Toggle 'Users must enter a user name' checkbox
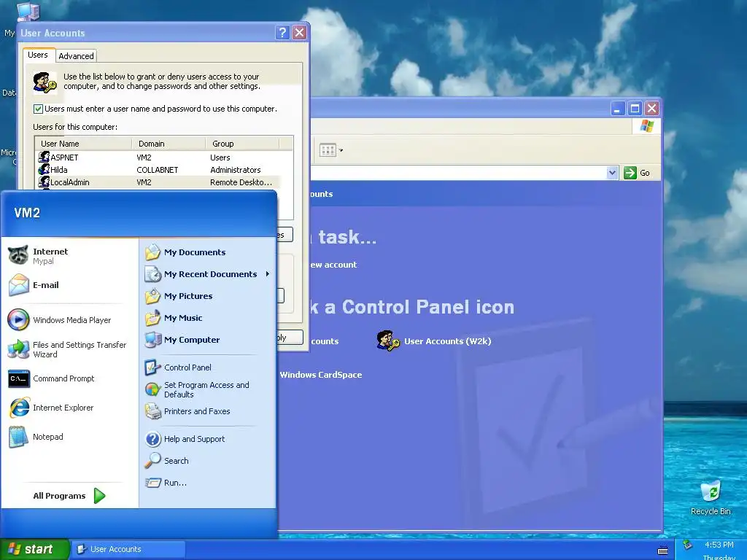Viewport: 747px width, 560px height. [38, 109]
